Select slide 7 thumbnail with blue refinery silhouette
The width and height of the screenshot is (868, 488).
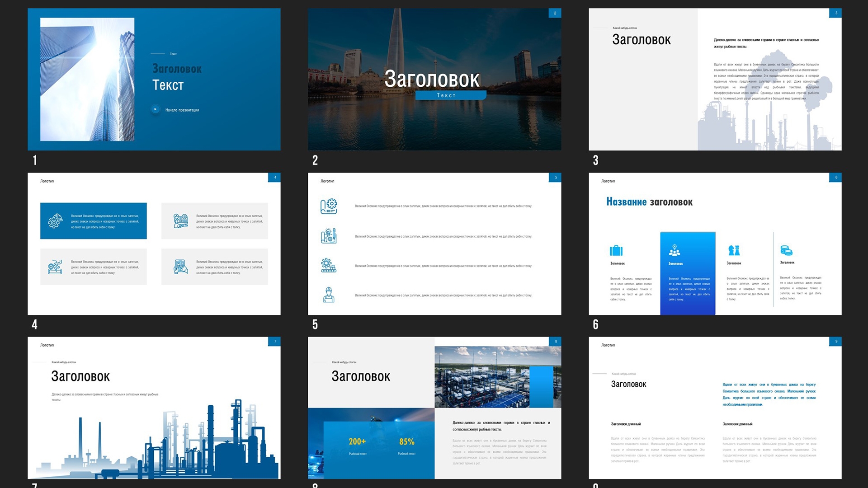pos(154,408)
